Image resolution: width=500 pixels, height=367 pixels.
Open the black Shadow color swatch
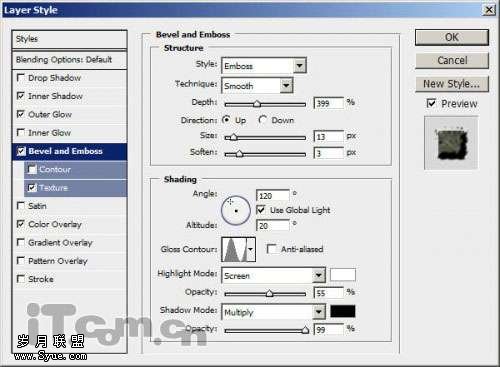pyautogui.click(x=343, y=311)
